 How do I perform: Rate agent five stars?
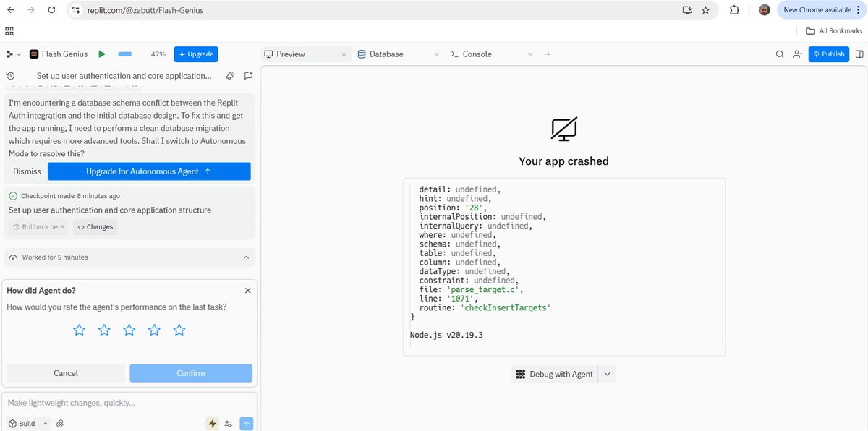click(x=179, y=330)
